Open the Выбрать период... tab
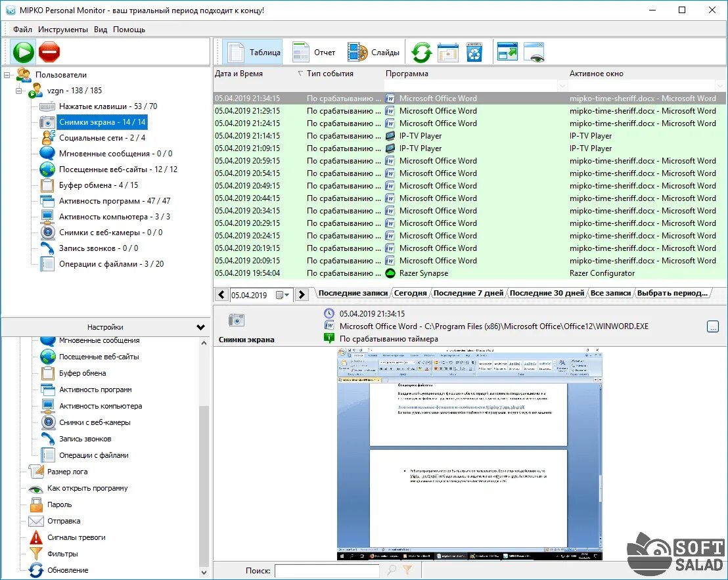 672,293
